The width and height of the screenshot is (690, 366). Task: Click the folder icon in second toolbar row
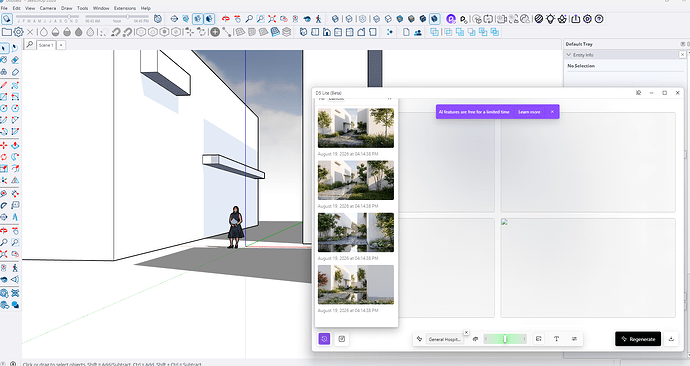click(x=7, y=32)
